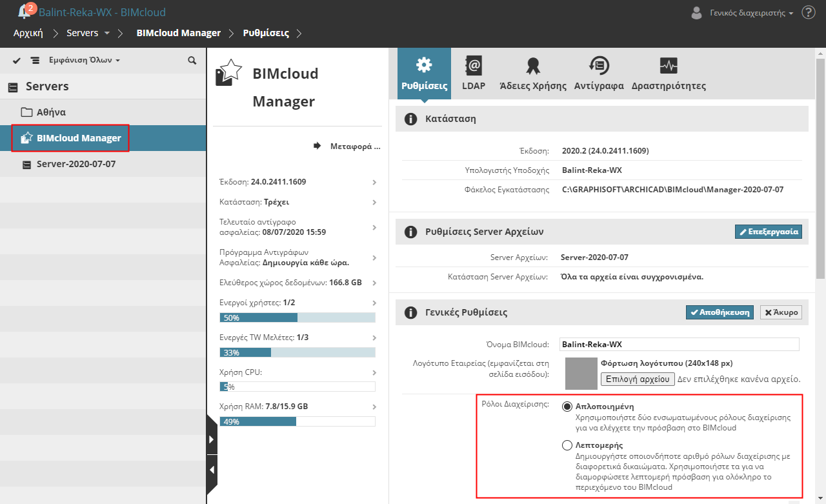Click the Όνομα BIMcloud text field

(679, 345)
